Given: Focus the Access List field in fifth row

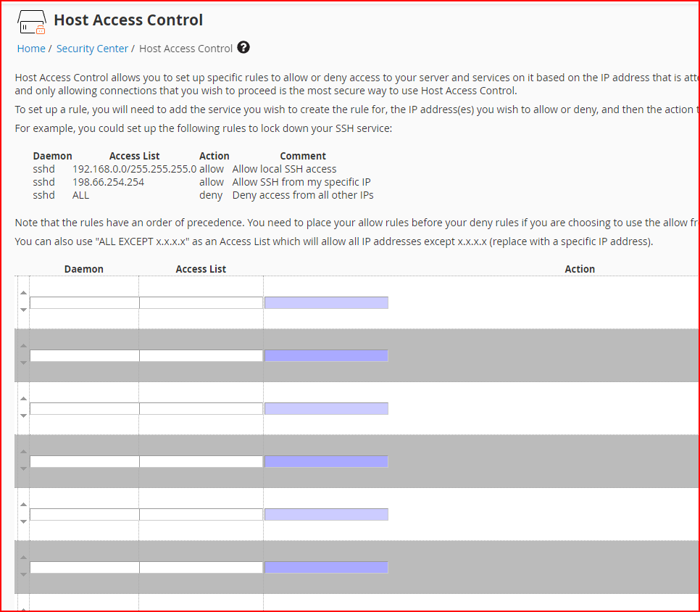Looking at the screenshot, I should 201,515.
